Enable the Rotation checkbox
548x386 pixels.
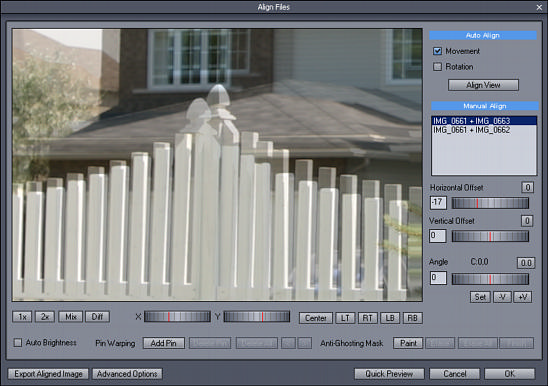[438, 67]
